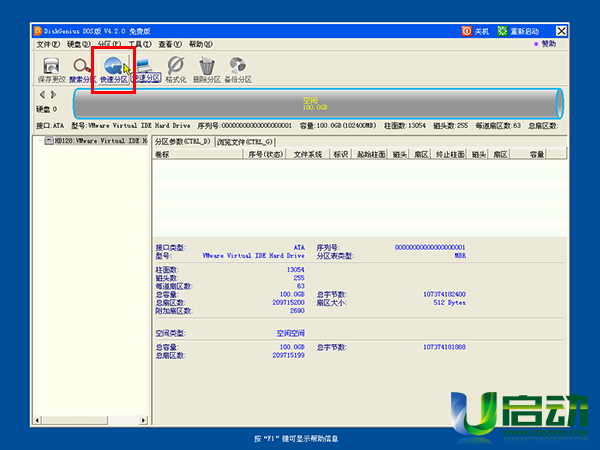Click the 终止柱面 (end cylinder) column header

click(x=450, y=154)
